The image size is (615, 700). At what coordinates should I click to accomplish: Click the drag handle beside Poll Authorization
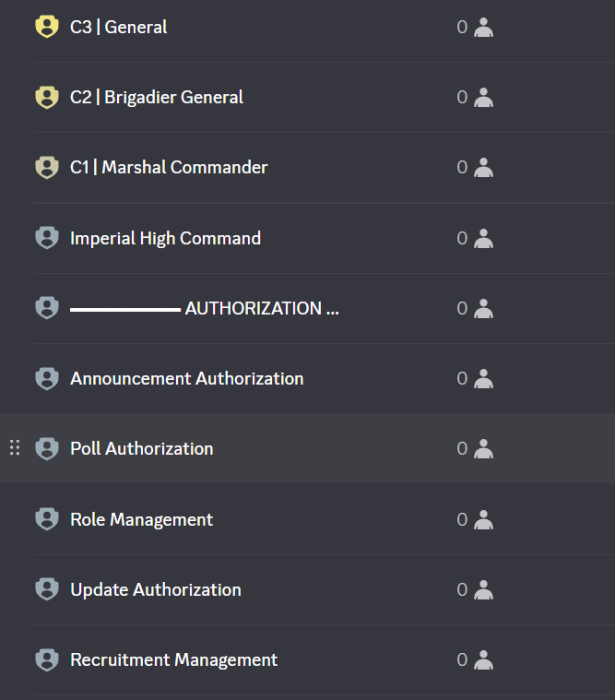click(x=15, y=448)
